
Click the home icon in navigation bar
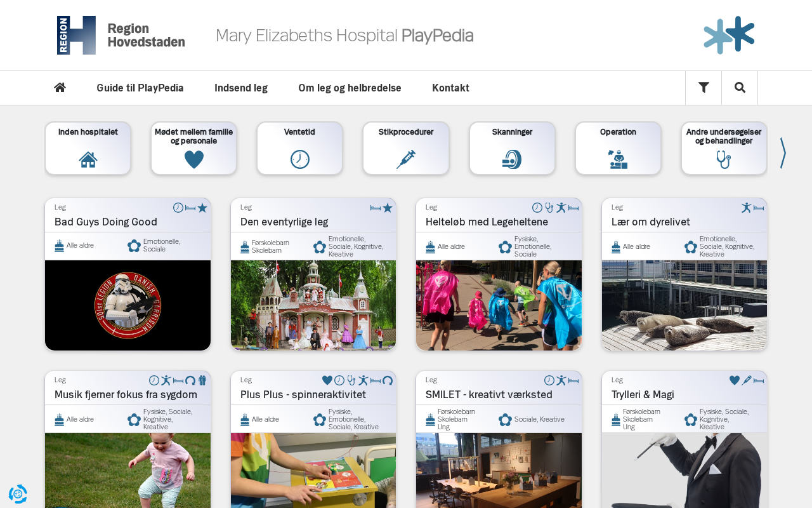point(60,88)
